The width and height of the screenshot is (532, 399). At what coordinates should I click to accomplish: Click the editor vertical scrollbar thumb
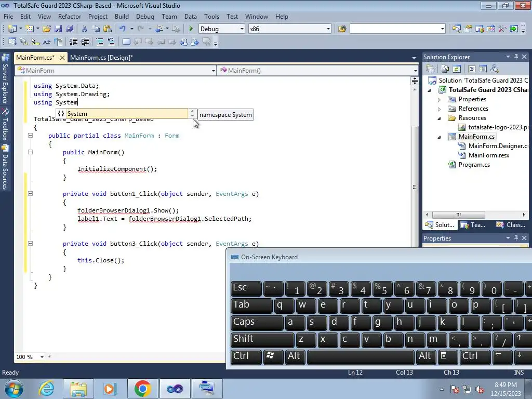(414, 187)
